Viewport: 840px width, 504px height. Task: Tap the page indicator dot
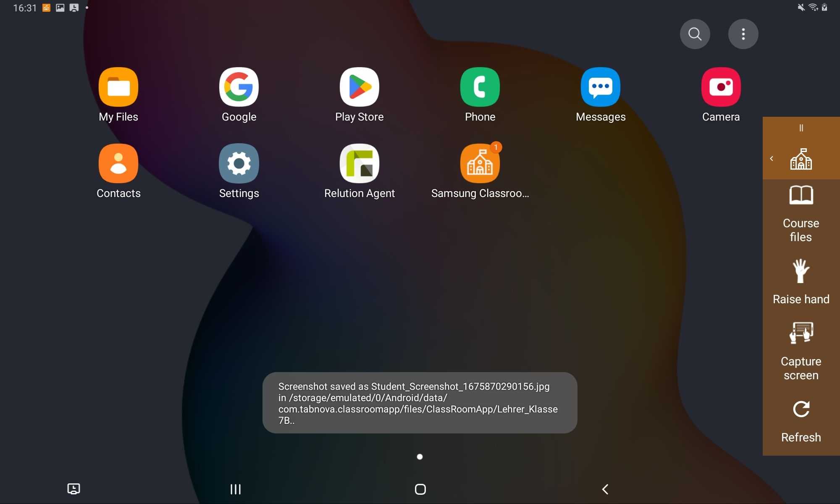(x=420, y=457)
